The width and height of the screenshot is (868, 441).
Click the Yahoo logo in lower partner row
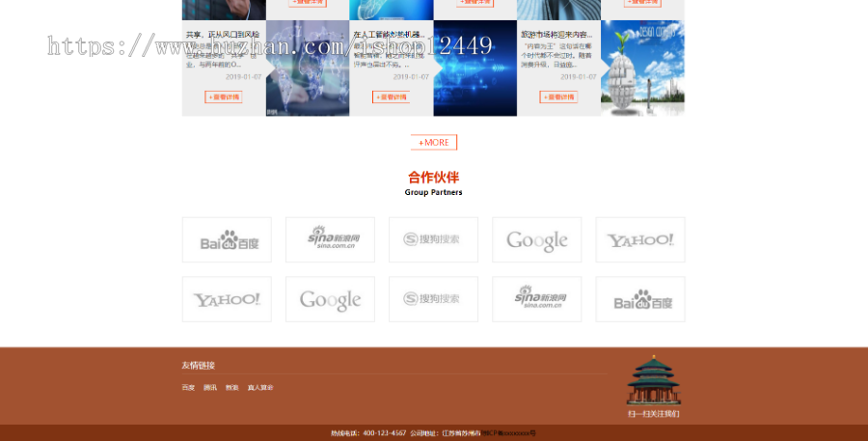point(227,299)
